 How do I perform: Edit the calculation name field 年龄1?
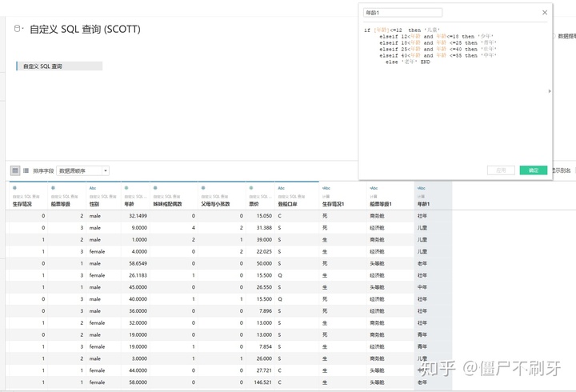tap(402, 13)
